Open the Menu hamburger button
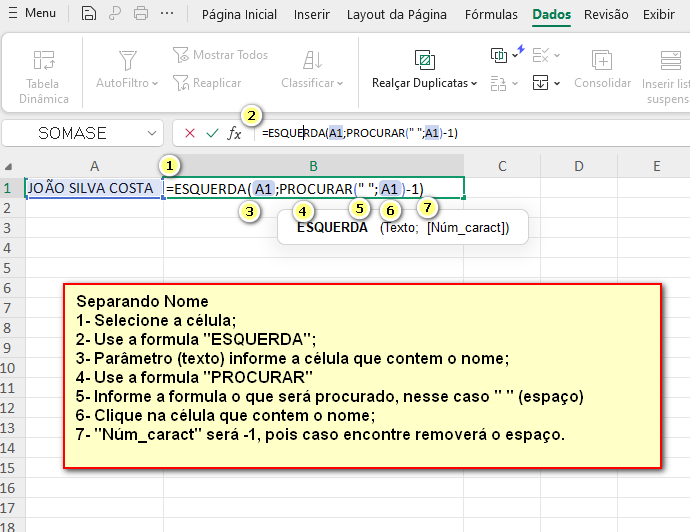 click(x=31, y=14)
